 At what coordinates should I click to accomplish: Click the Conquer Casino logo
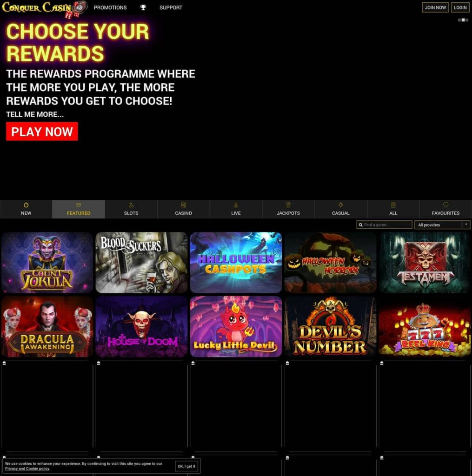(44, 9)
